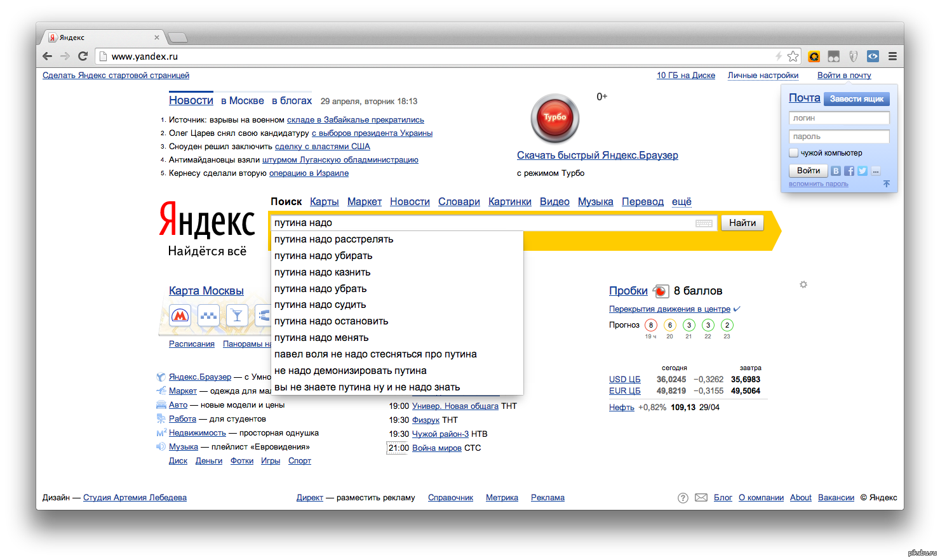Switch to the Маркет service tab

[x=365, y=201]
